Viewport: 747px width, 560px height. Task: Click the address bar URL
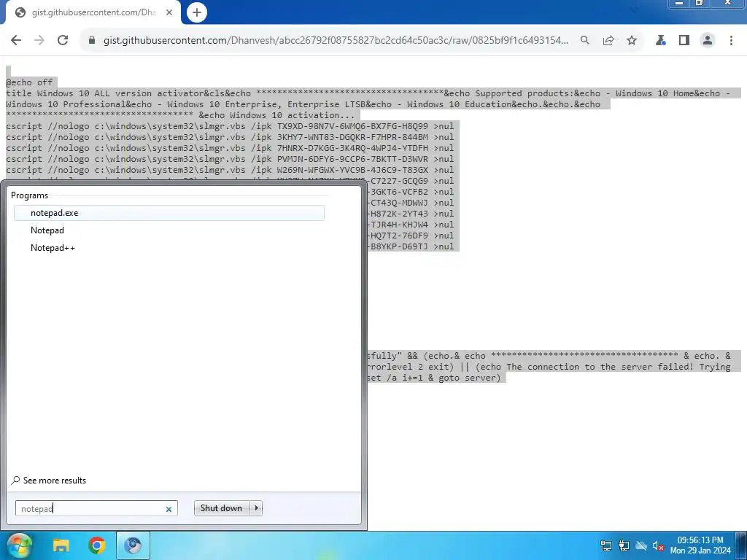tap(336, 41)
